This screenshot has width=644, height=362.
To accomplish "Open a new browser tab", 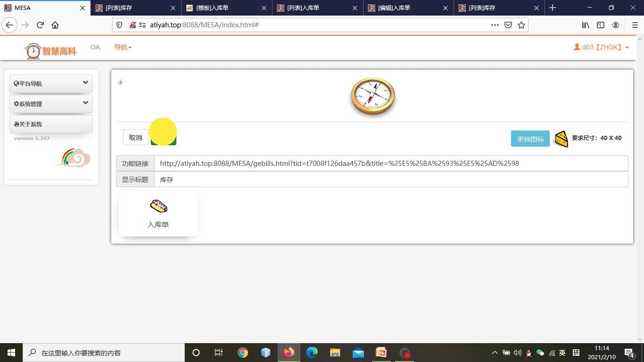I will (553, 8).
